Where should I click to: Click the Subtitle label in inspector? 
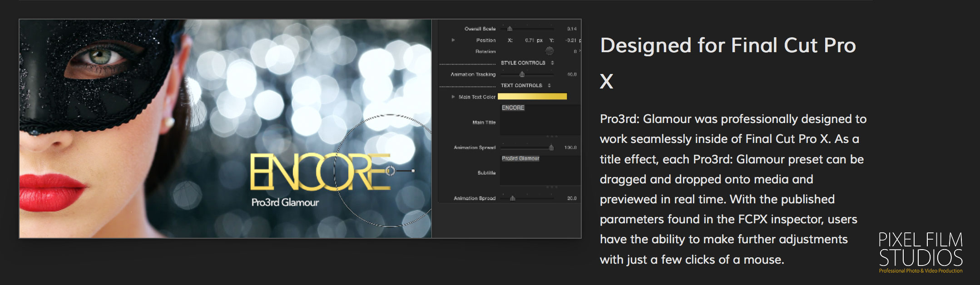pos(486,173)
